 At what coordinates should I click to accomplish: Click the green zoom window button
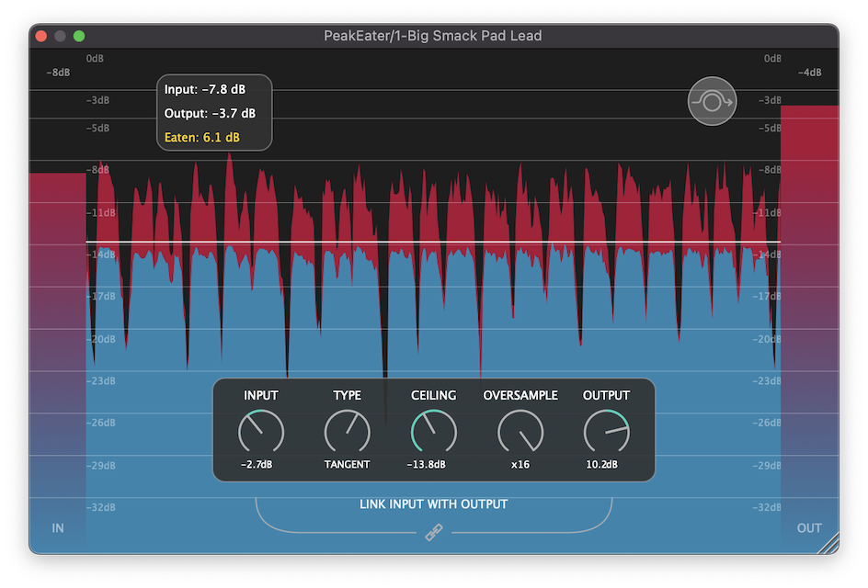(x=79, y=36)
